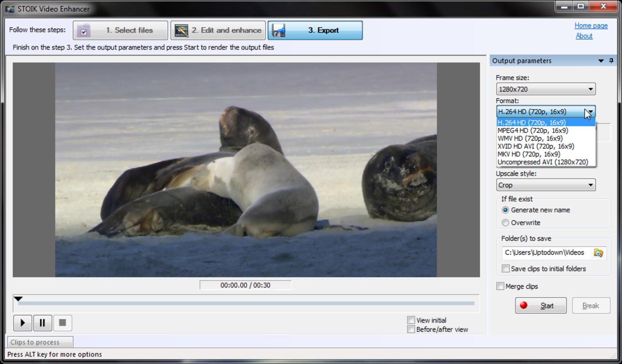
Task: Choose MPEG4 HD (720p, 16x9) format
Action: point(546,131)
